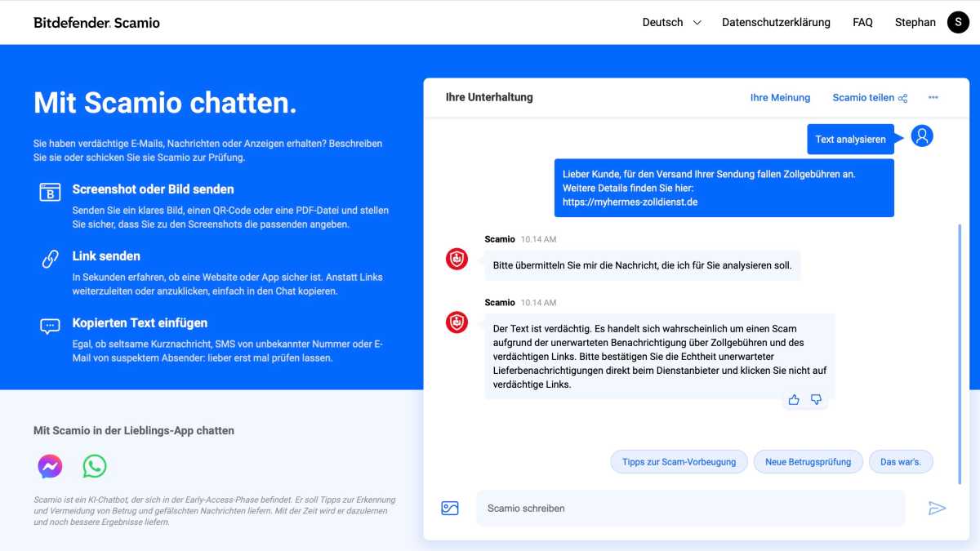
Task: Click the Screenshot oder Bild senden icon
Action: pyautogui.click(x=50, y=193)
